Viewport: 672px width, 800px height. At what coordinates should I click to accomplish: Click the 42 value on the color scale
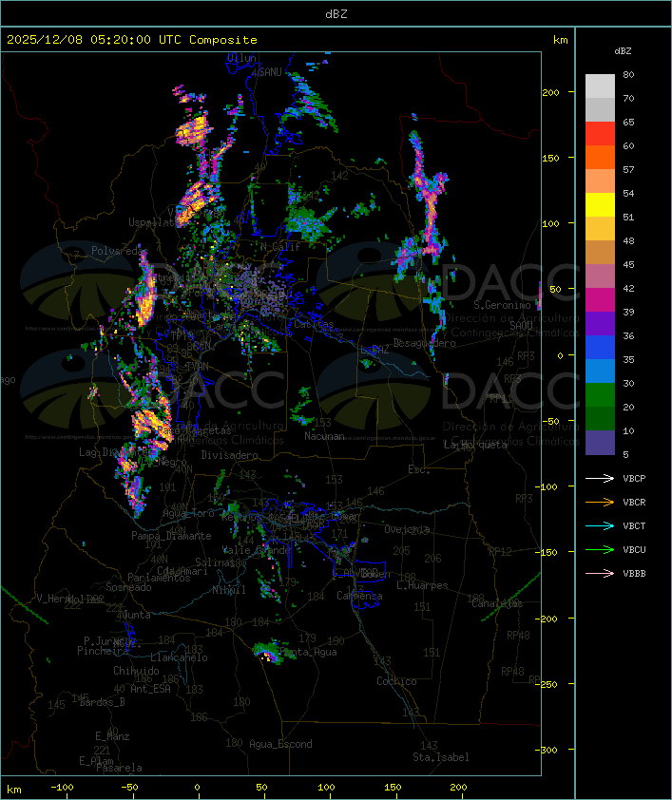(x=628, y=288)
